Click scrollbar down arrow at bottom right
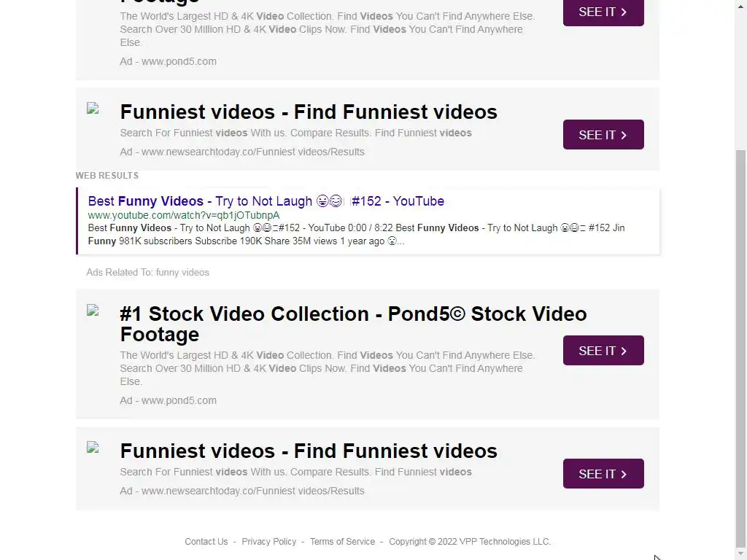Screen dimensions: 747x560 [x=741, y=554]
